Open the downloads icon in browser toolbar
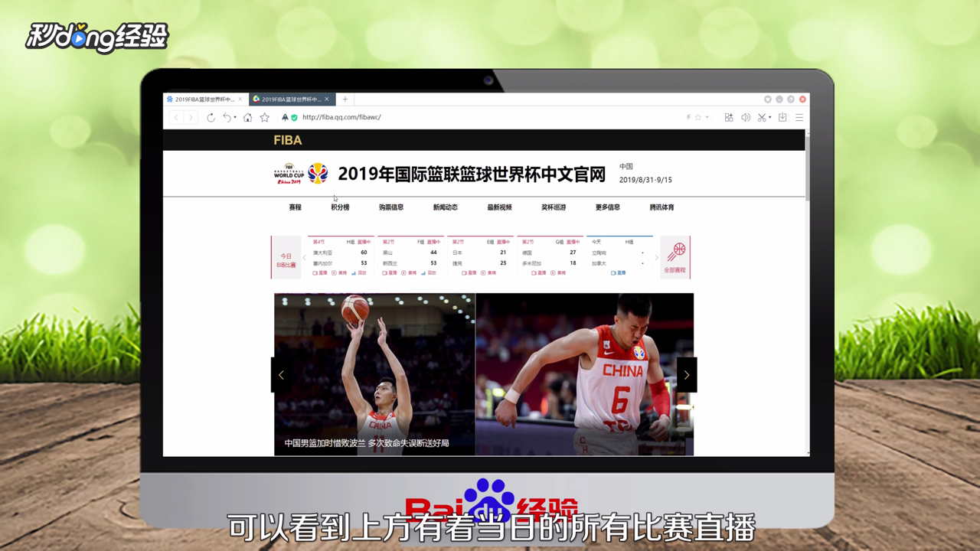980x551 pixels. coord(782,117)
